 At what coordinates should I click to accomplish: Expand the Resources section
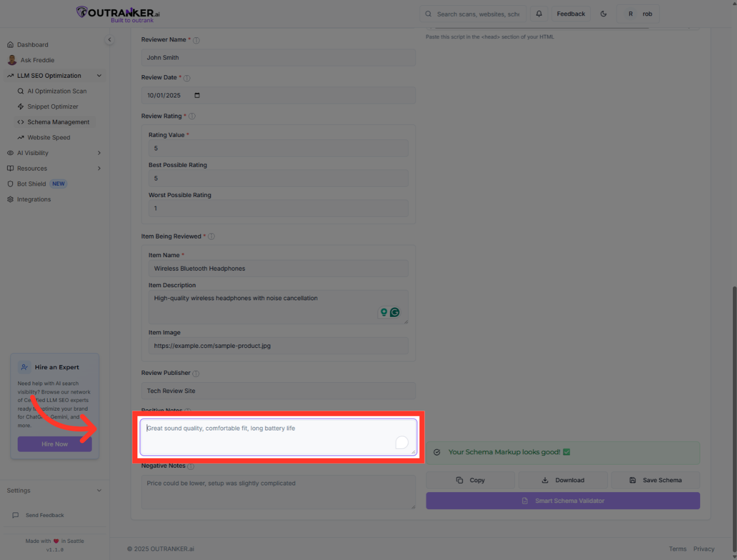54,169
